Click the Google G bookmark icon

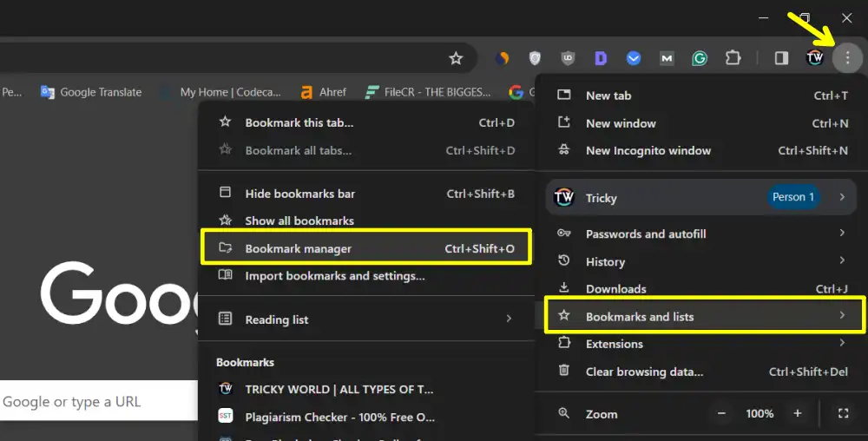[x=516, y=92]
